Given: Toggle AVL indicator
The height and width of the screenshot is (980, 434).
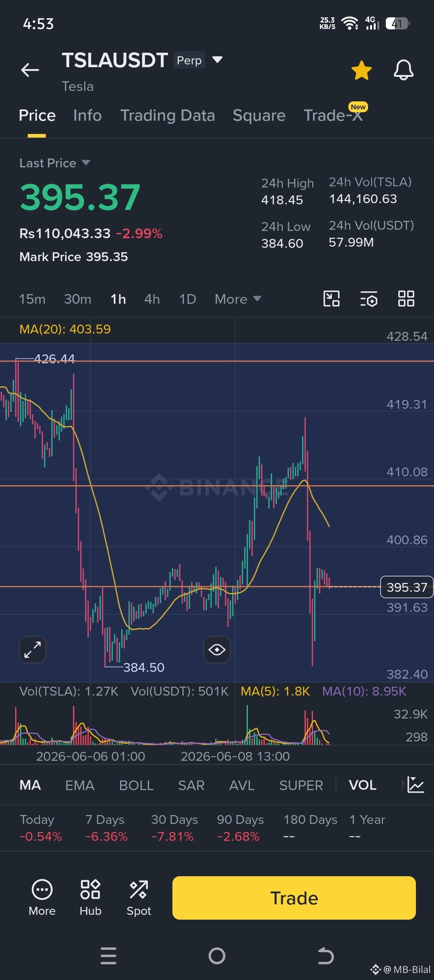Looking at the screenshot, I should click(x=242, y=785).
